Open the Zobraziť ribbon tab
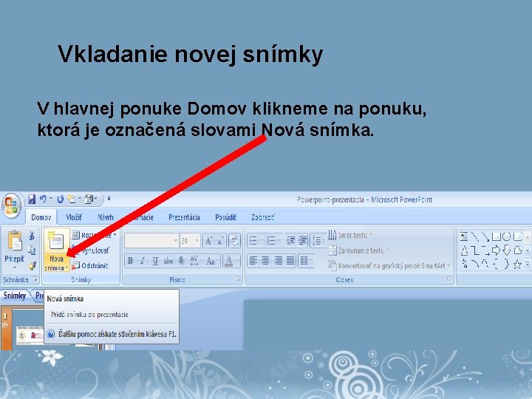The width and height of the screenshot is (532, 399). coord(263,217)
